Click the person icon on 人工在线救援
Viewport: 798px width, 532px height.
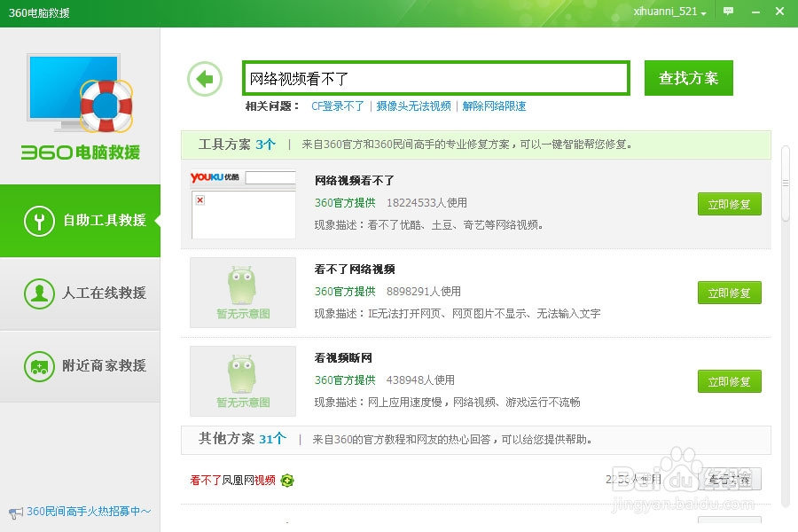39,293
